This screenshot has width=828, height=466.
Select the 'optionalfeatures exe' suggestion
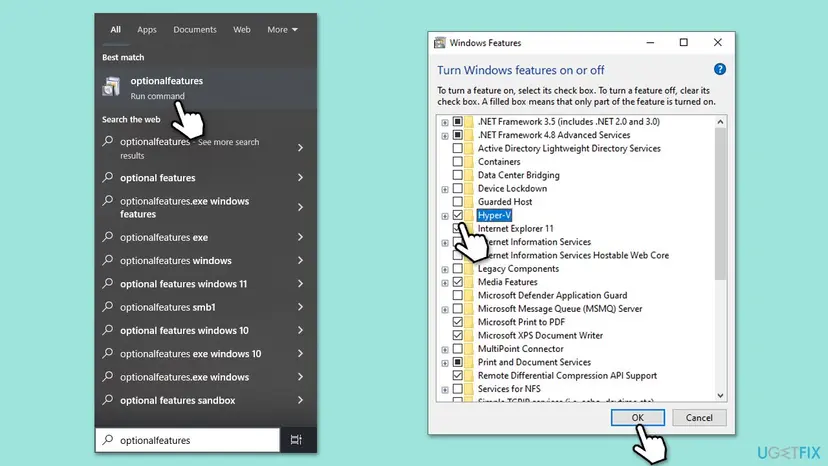click(206, 237)
